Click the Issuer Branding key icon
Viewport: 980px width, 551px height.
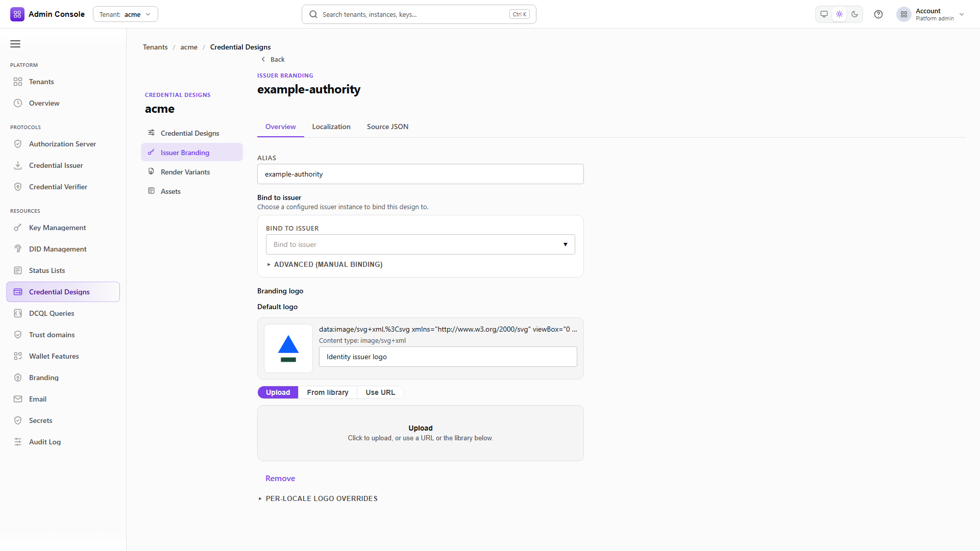pos(151,152)
